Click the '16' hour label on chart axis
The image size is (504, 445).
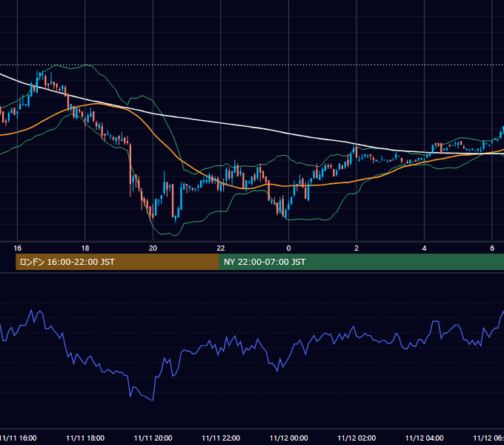click(x=17, y=248)
